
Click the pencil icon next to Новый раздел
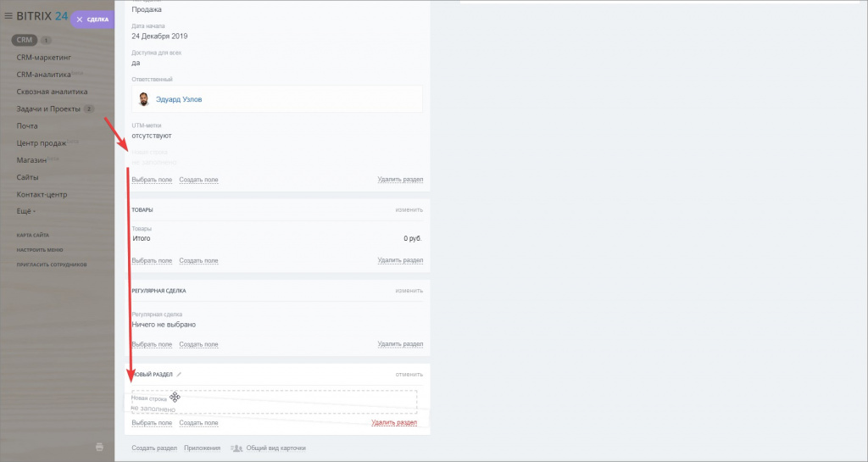tap(179, 375)
